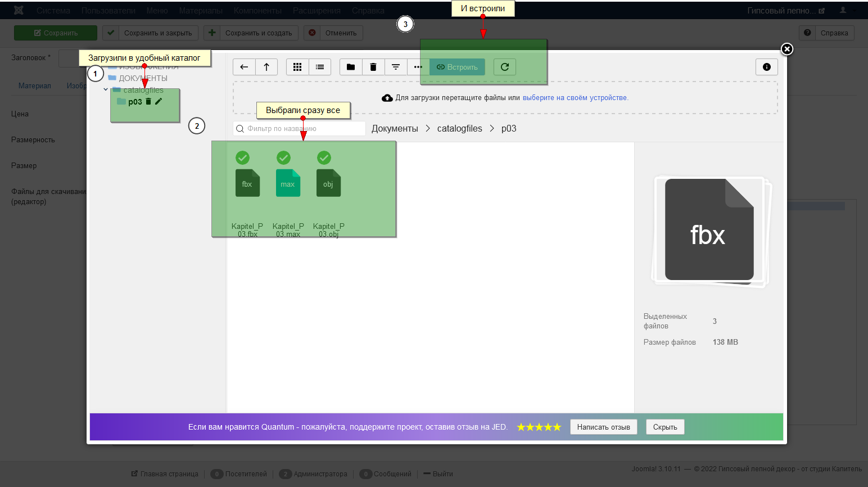Show file info panel with info icon
The image size is (868, 487).
pyautogui.click(x=767, y=67)
